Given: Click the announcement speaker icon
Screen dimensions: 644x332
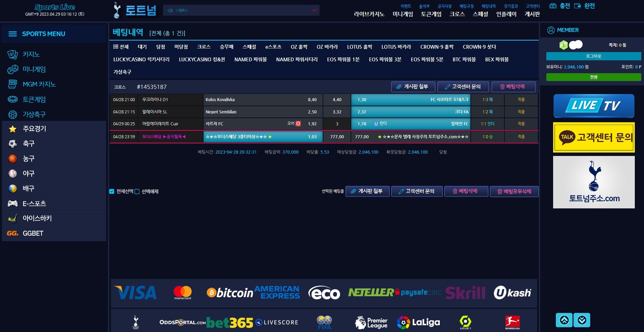Looking at the screenshot, I should (170, 11).
